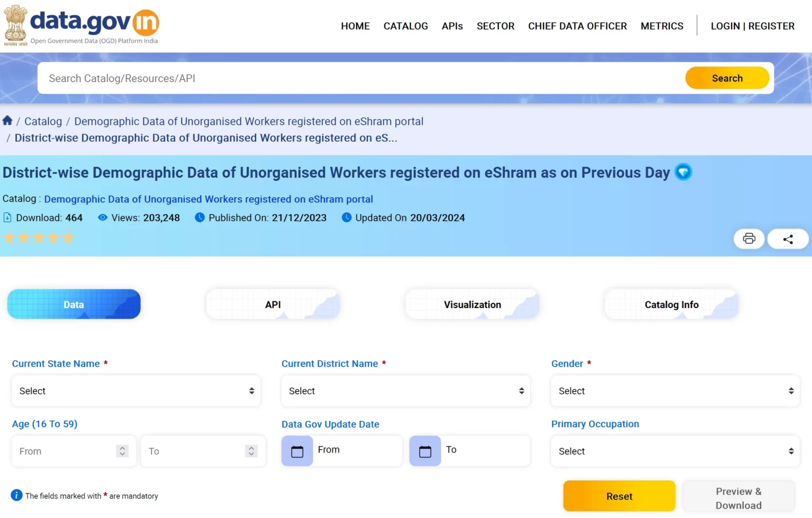Screen dimensions: 812x518
Task: Click the star rating icons
Action: click(x=39, y=238)
